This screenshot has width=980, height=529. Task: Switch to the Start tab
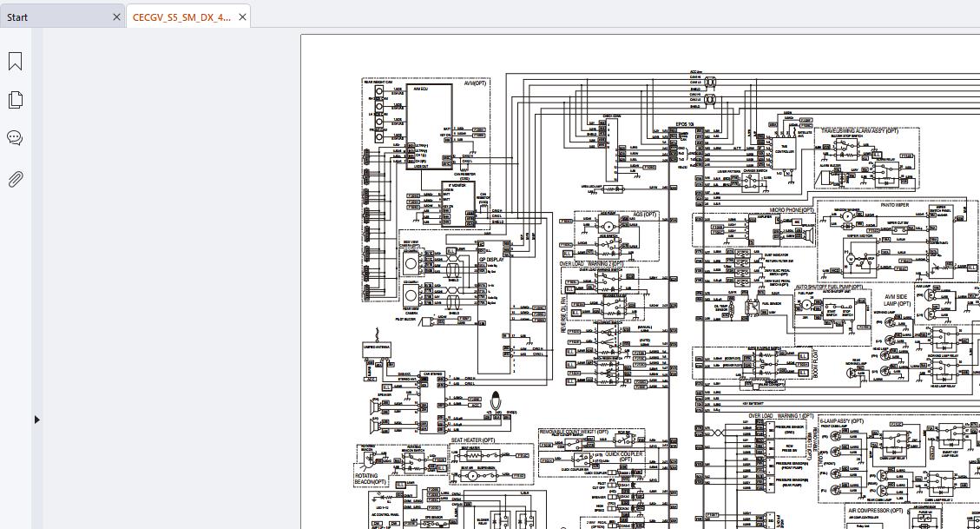17,17
